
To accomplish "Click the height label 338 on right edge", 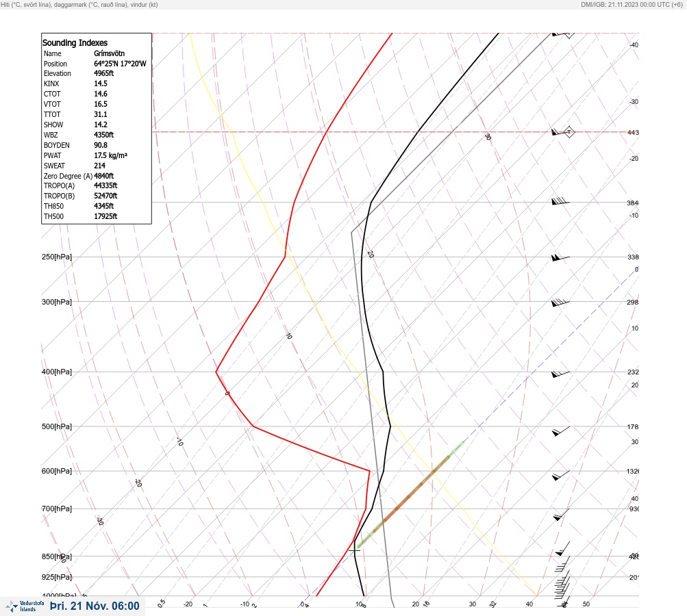I will (633, 257).
